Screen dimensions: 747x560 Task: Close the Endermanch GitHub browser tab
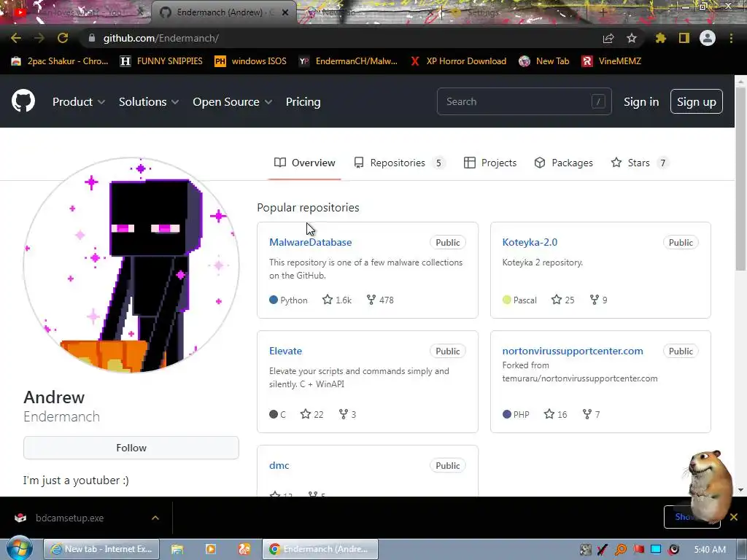285,12
